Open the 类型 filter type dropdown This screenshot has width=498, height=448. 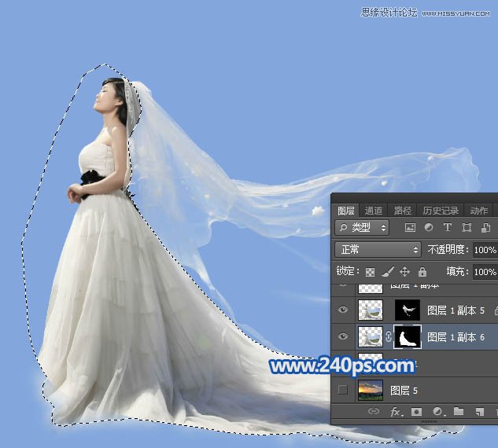(362, 227)
